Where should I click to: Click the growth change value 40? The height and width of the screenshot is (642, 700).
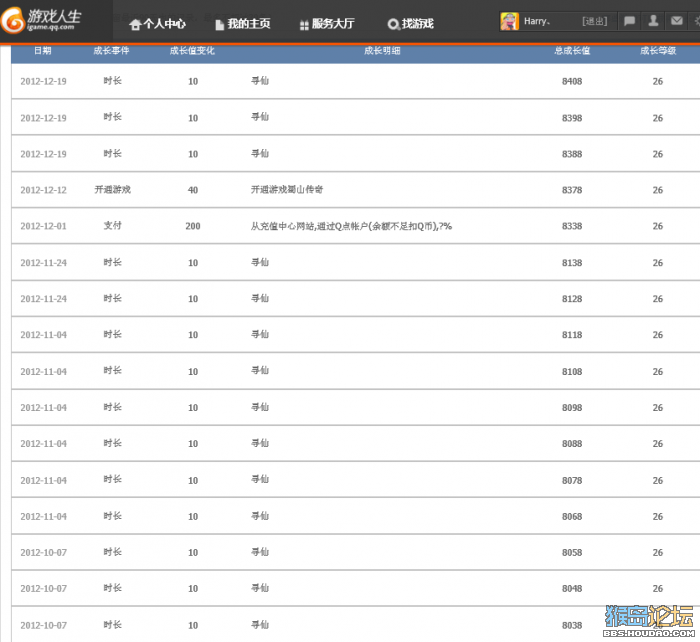pyautogui.click(x=193, y=190)
